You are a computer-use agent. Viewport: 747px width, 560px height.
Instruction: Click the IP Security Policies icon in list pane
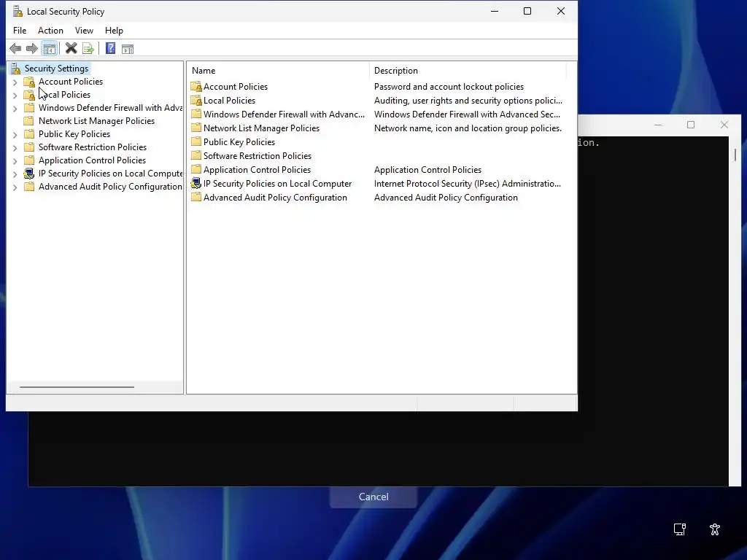[x=196, y=183]
